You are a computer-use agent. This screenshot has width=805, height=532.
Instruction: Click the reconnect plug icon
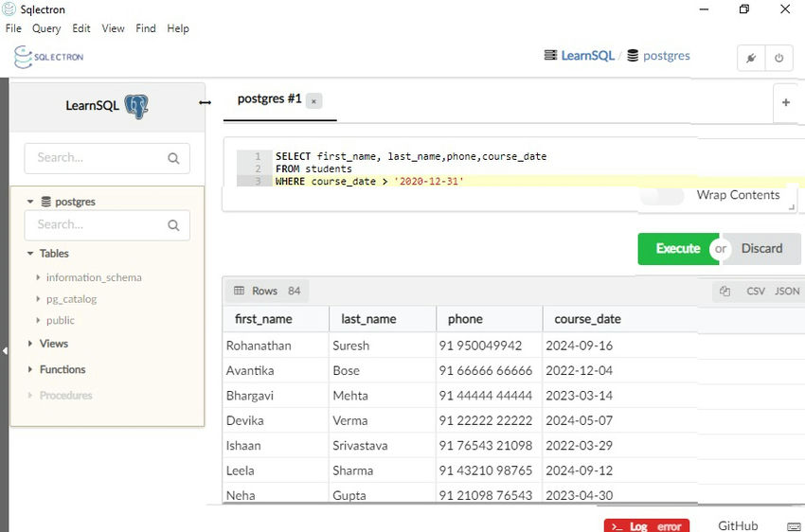(751, 58)
